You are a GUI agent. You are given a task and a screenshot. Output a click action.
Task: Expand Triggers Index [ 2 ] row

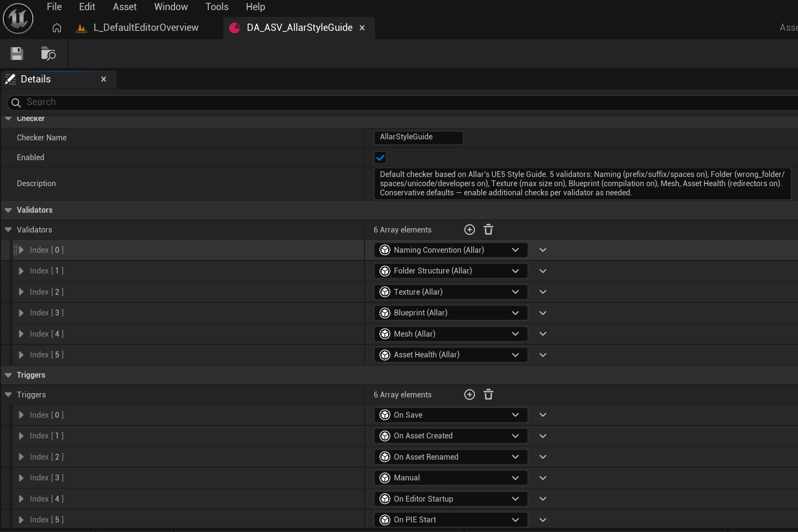tap(21, 457)
